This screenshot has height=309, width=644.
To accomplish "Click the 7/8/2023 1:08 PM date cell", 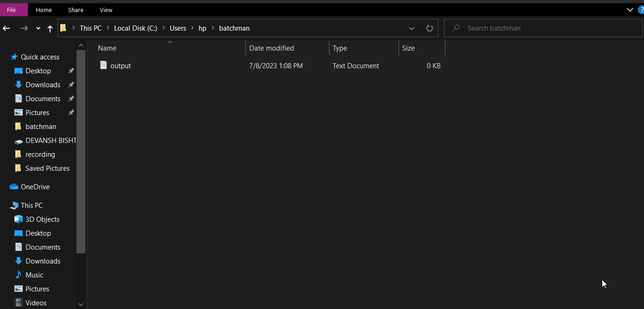I will click(276, 66).
